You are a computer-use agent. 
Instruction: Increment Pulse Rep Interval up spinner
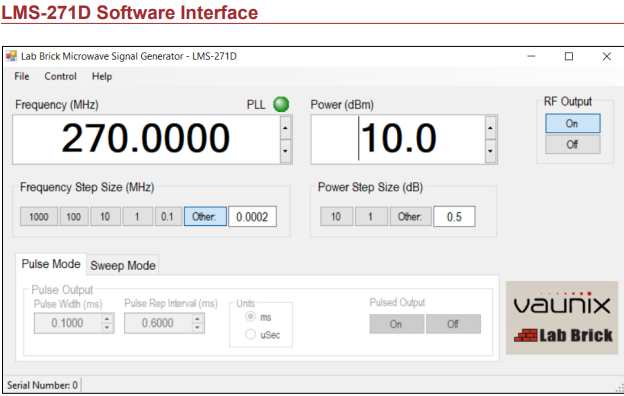[x=197, y=319]
